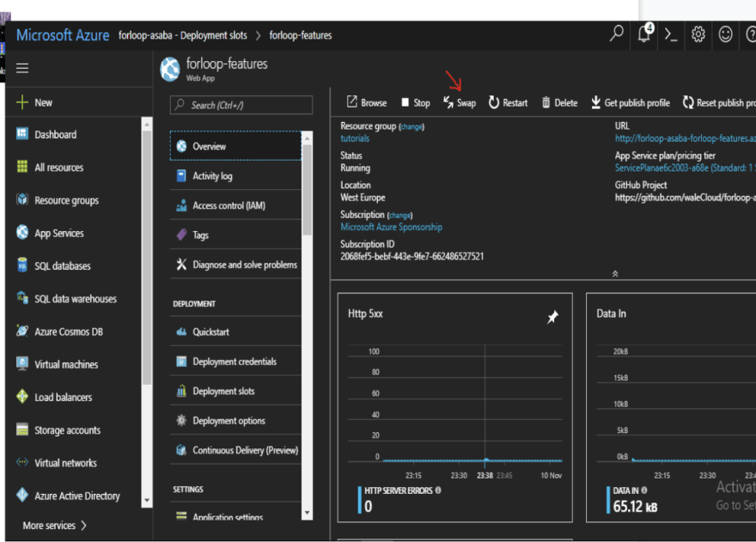The image size is (756, 542).
Task: Click the Subscription ID value 2068fef5-bebf
Action: click(412, 257)
